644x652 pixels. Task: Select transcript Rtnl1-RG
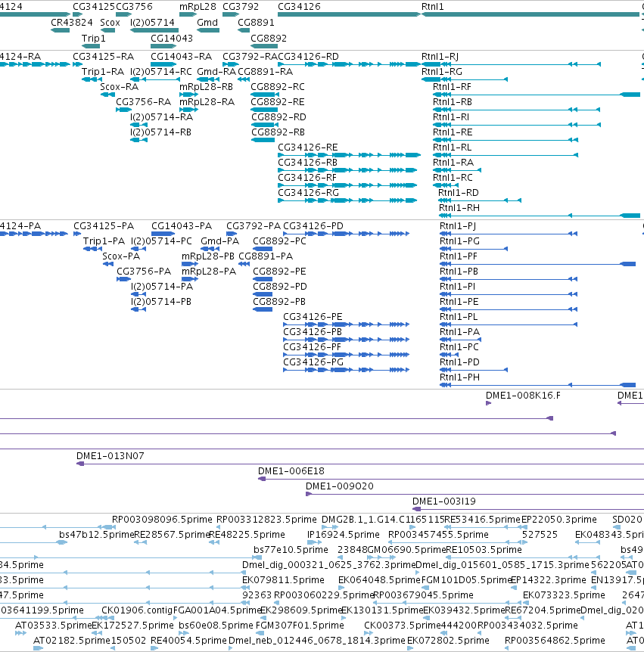tap(442, 72)
